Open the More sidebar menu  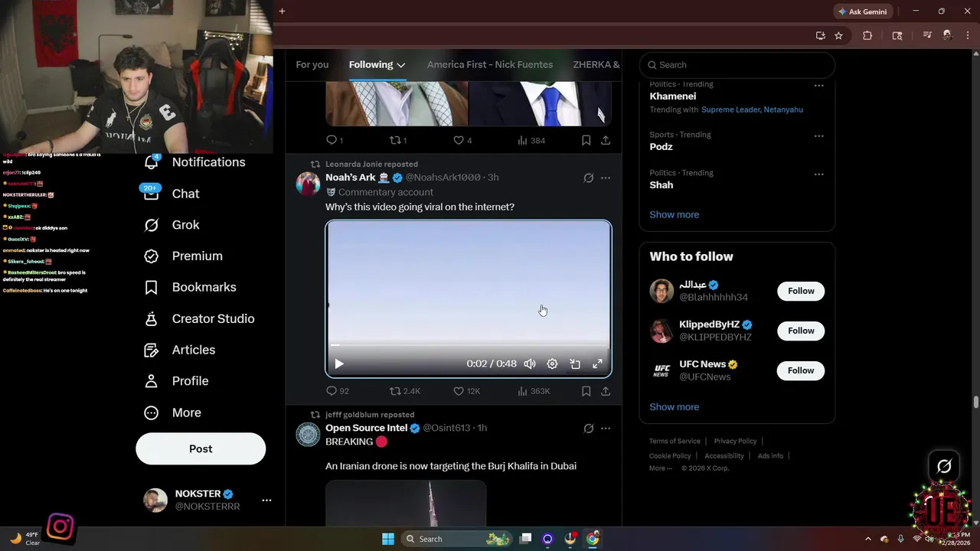(172, 412)
